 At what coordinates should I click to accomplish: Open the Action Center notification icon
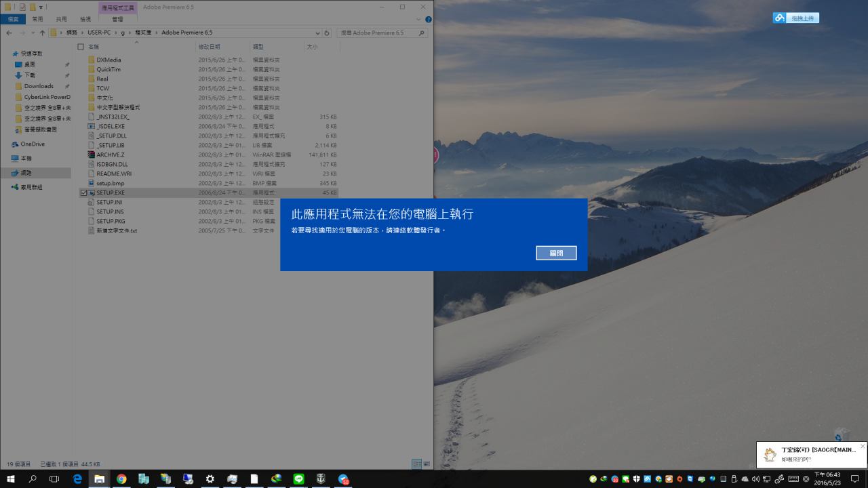pyautogui.click(x=854, y=479)
